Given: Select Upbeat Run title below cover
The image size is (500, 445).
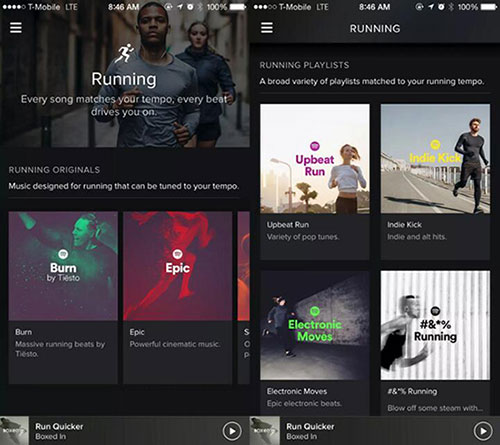Looking at the screenshot, I should coord(288,225).
